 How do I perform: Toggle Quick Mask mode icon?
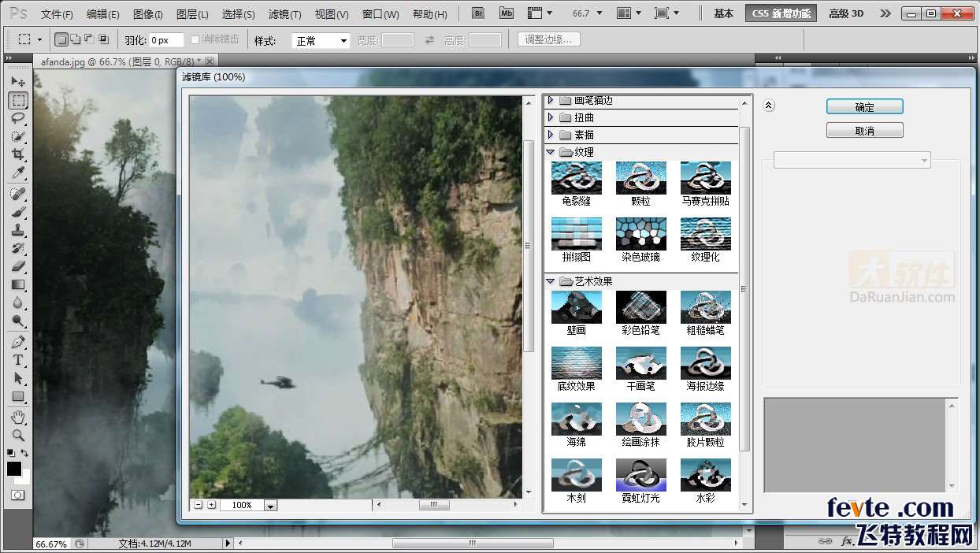pos(17,495)
